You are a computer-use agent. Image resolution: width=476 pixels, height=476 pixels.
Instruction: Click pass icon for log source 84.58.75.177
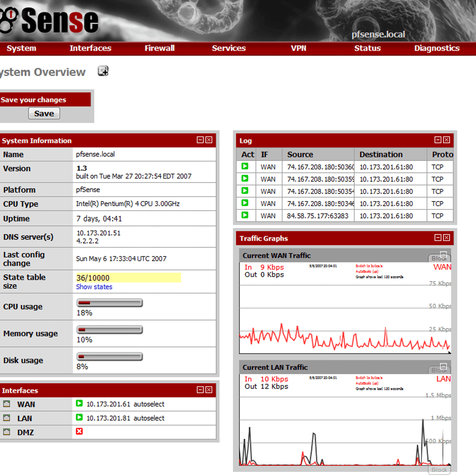coord(245,215)
